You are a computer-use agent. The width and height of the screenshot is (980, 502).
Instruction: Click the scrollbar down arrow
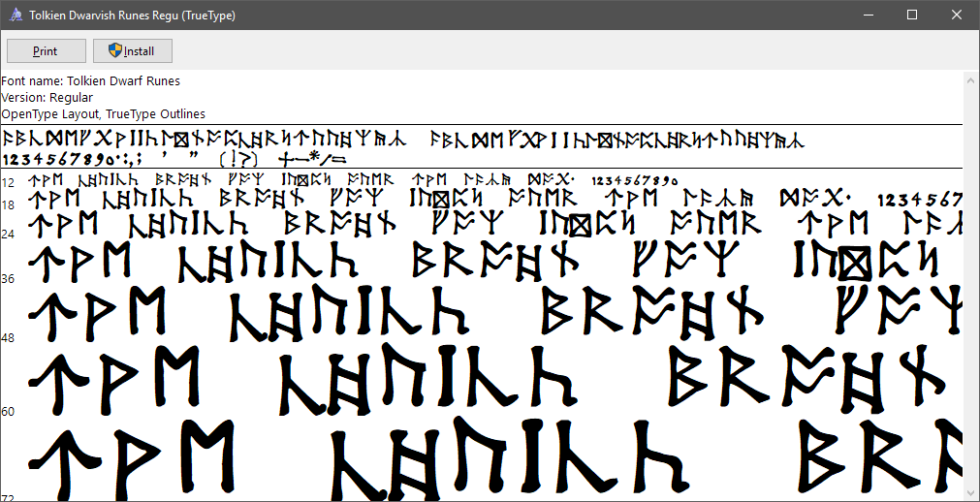pos(970,491)
